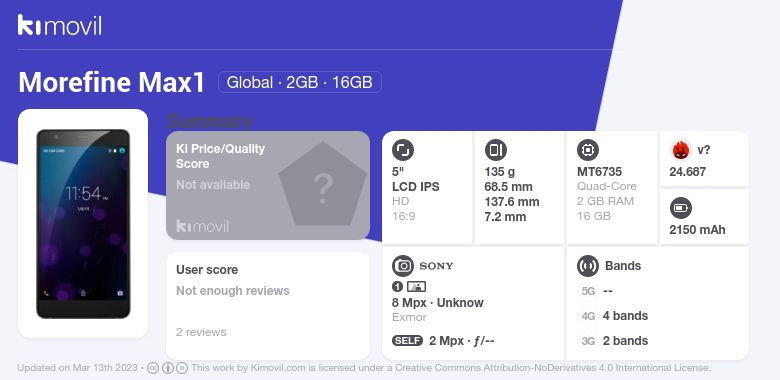Screen dimensions: 780x380
Task: Open the Ki Price/Quality Score card
Action: coord(268,185)
